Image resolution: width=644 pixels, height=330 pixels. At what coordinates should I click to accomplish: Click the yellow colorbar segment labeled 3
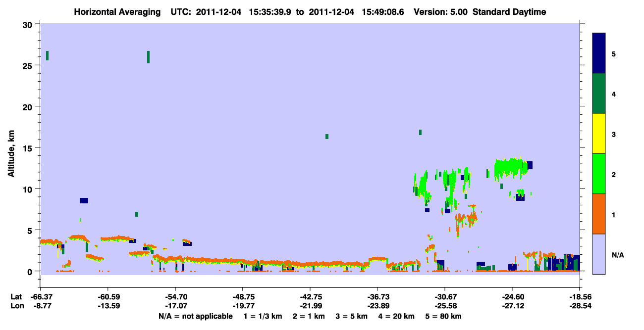pyautogui.click(x=599, y=134)
